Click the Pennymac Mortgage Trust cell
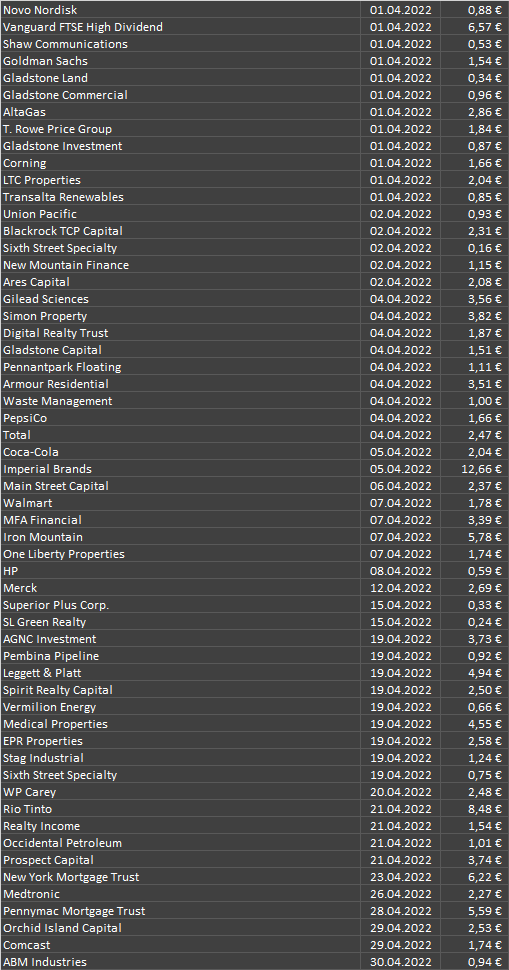Viewport: 509px width, 970px height. coord(181,912)
